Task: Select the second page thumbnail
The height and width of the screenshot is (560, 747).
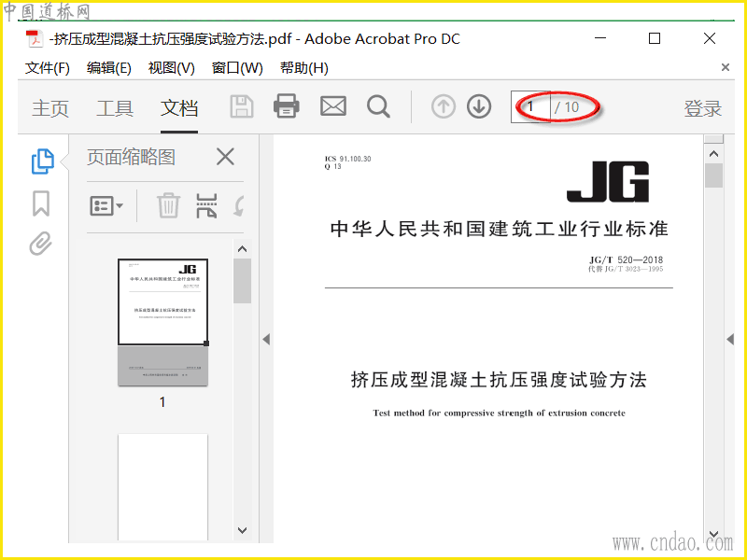Action: click(x=162, y=486)
